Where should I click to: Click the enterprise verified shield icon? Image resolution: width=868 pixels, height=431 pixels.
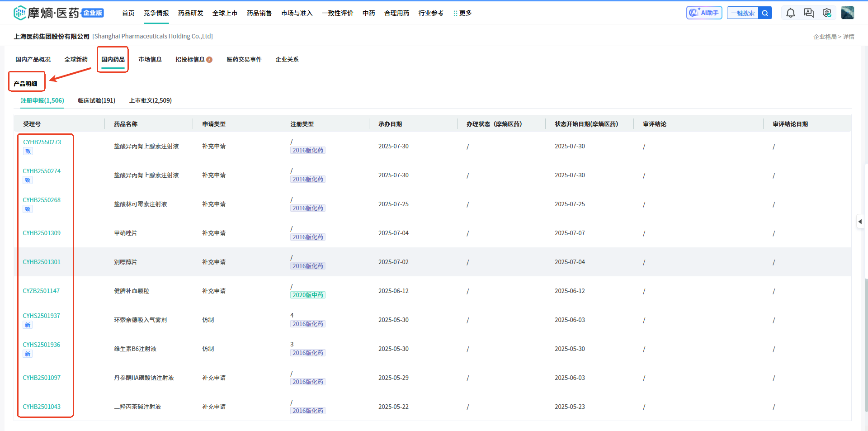point(827,13)
